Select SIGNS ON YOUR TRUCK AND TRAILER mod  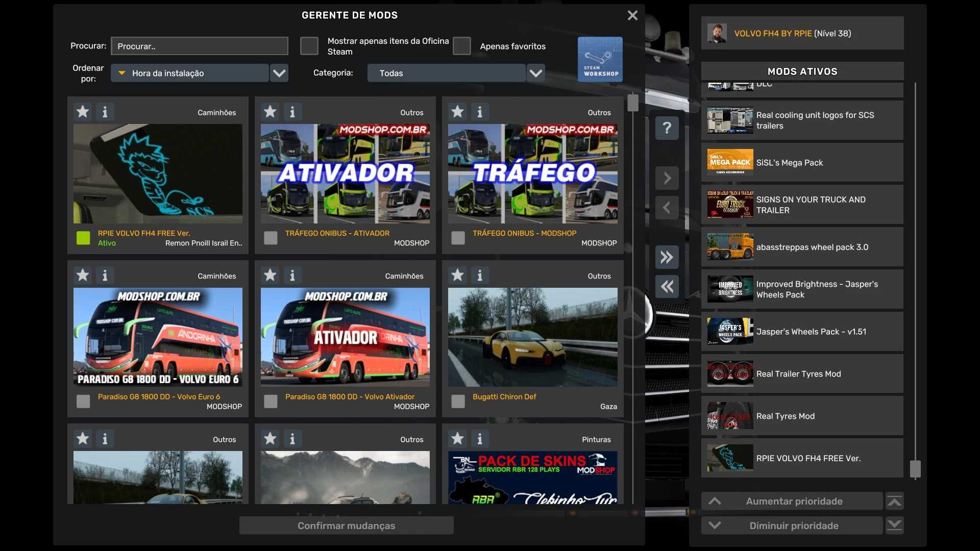click(802, 205)
